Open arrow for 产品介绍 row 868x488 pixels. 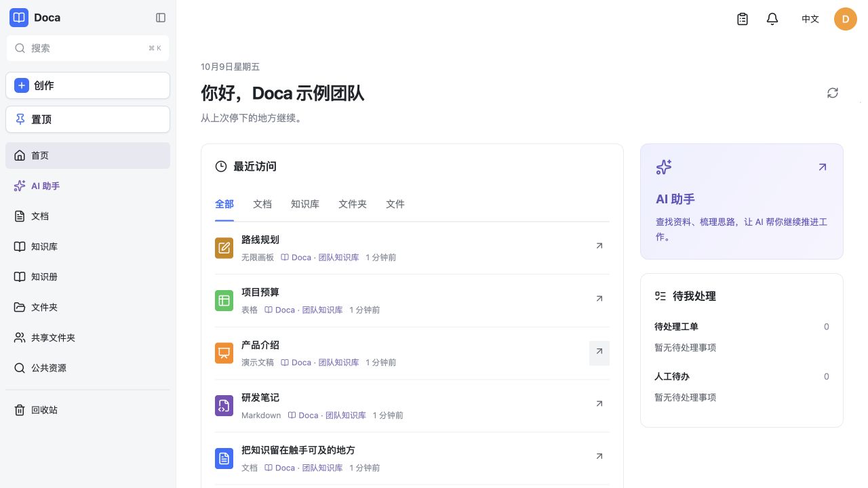click(599, 352)
